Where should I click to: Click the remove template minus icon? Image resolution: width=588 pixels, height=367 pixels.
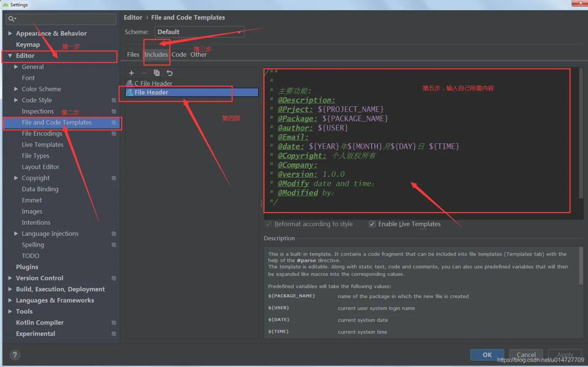(x=144, y=73)
